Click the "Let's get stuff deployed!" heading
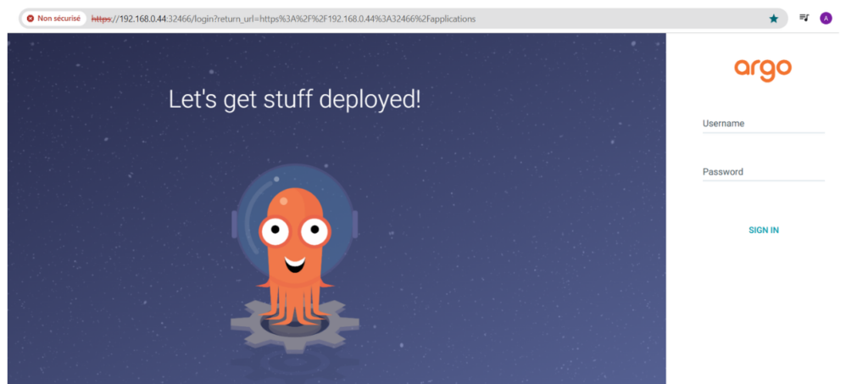The height and width of the screenshot is (384, 868). click(294, 99)
